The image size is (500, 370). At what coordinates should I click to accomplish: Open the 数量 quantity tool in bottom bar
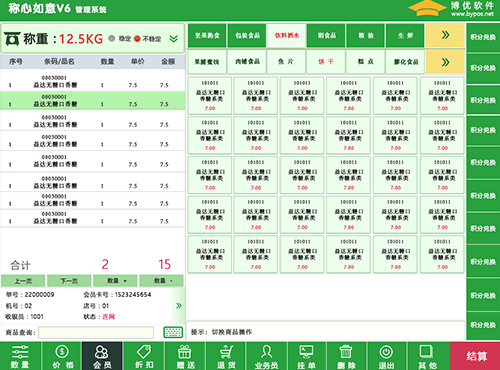[20, 356]
